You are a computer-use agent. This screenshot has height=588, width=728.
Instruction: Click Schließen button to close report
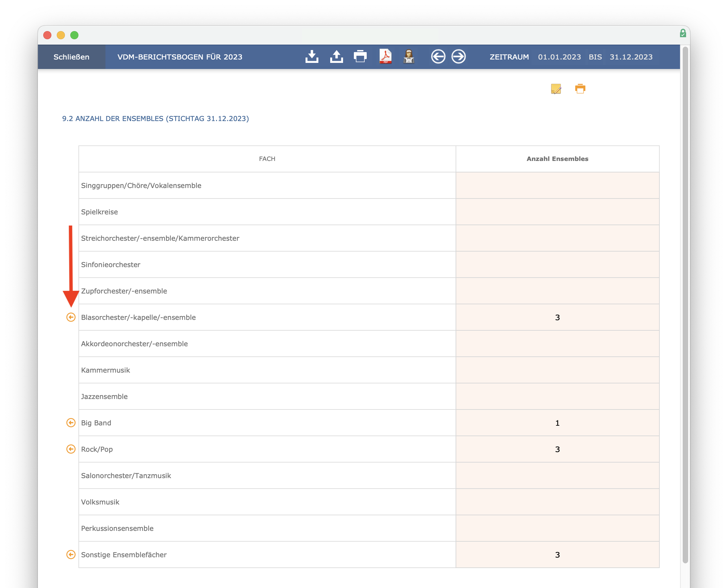(71, 57)
